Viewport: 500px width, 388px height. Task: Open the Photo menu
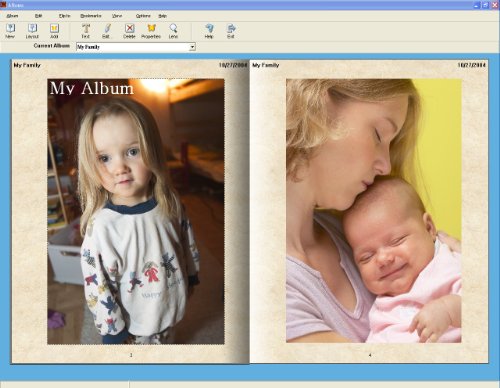click(65, 16)
